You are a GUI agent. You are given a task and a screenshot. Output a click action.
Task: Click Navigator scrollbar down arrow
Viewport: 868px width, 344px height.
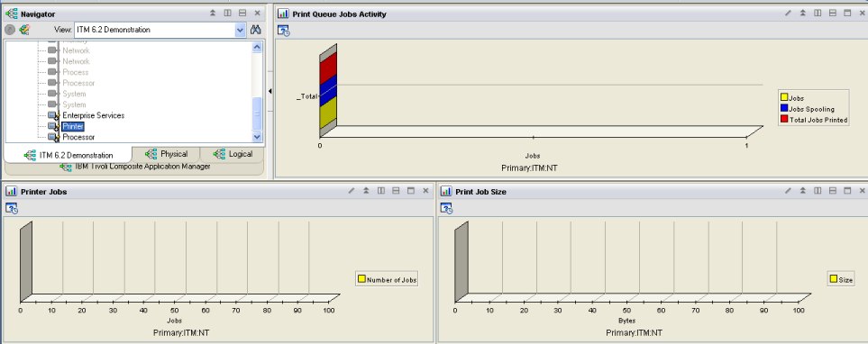click(257, 137)
